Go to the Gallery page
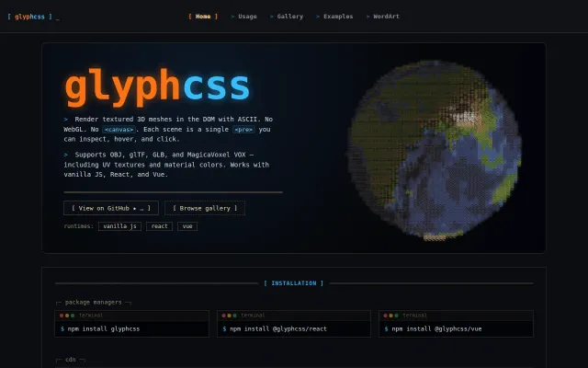 tap(287, 17)
